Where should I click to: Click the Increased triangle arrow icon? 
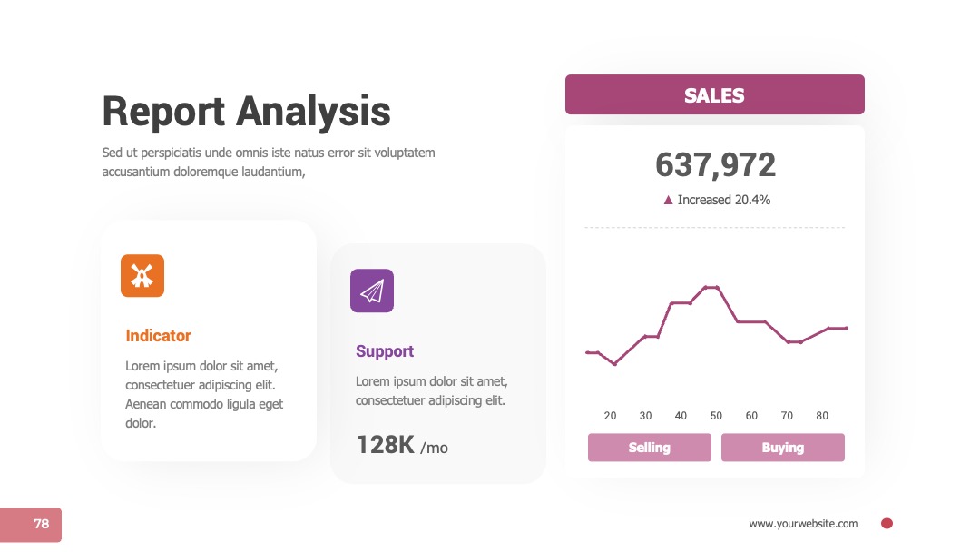coord(668,200)
